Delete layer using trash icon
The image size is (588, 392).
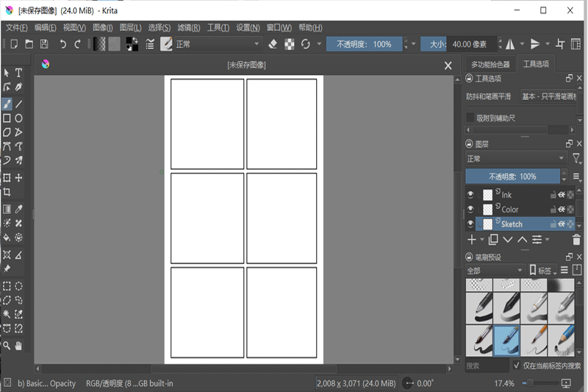coord(576,240)
